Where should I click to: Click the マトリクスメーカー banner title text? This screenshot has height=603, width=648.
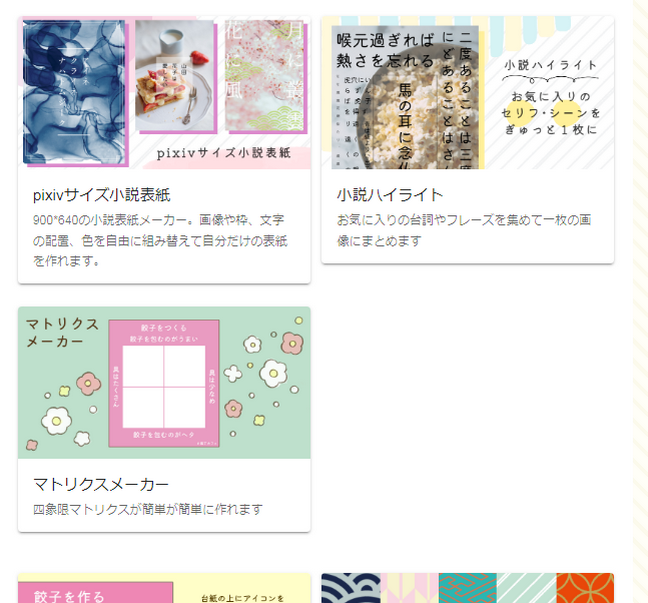[62, 332]
